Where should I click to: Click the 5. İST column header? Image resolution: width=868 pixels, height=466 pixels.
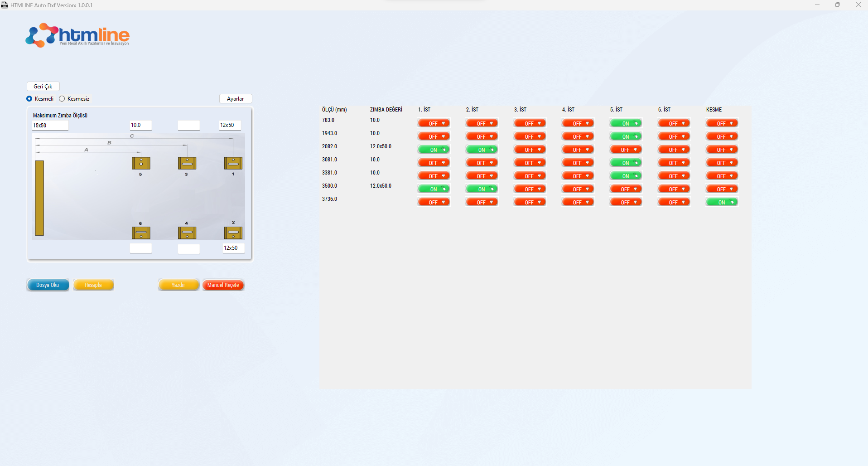(x=616, y=110)
